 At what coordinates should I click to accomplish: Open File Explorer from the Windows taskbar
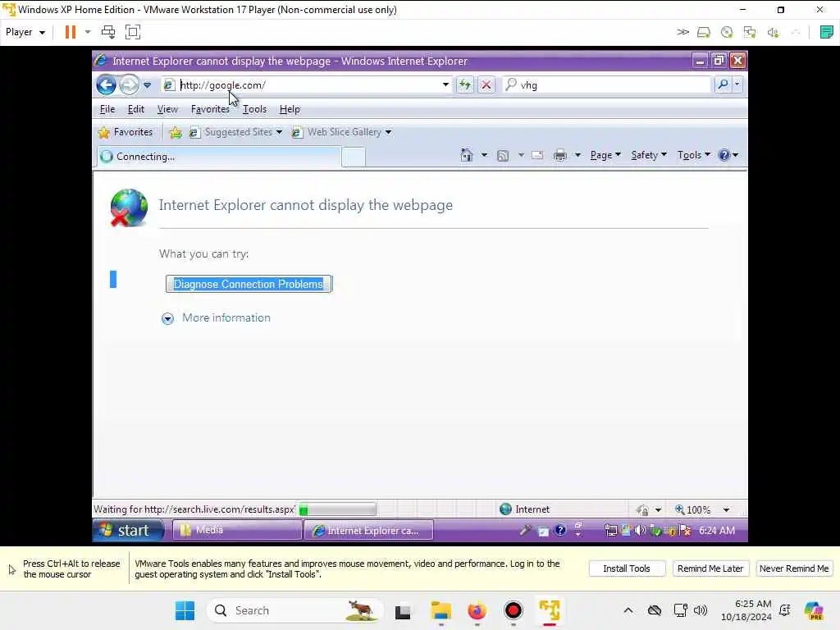click(x=441, y=610)
